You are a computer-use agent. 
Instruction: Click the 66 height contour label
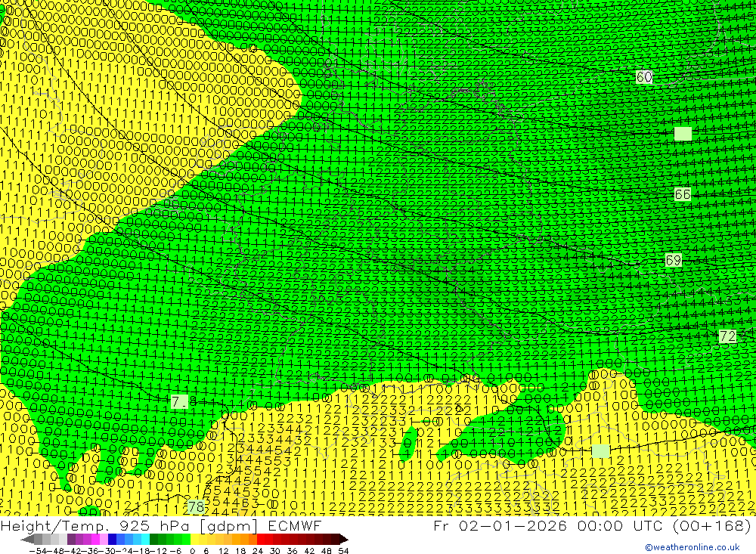click(x=683, y=194)
